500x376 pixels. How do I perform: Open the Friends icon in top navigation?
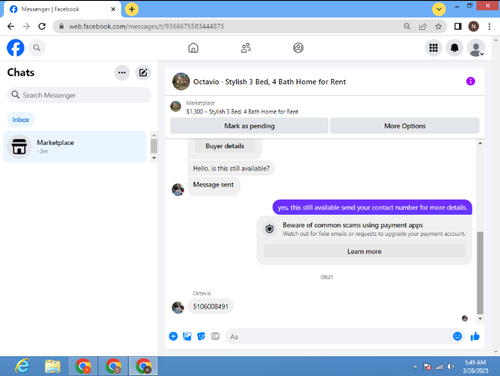246,48
